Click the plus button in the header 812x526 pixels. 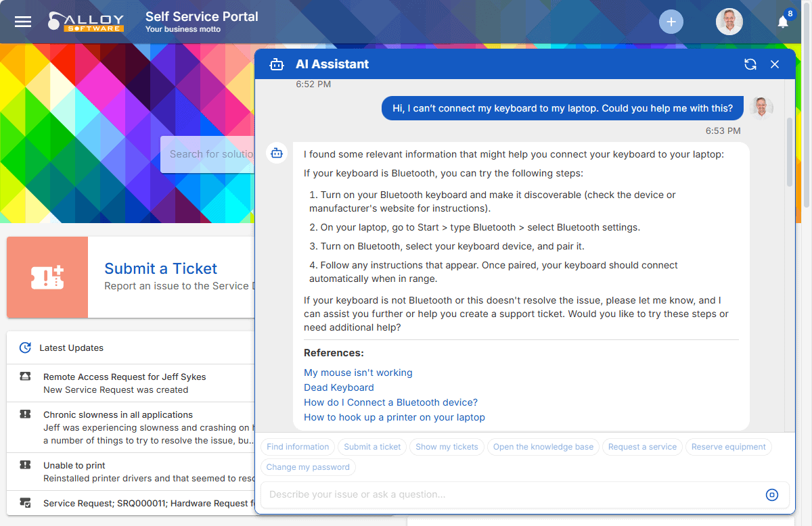click(671, 21)
